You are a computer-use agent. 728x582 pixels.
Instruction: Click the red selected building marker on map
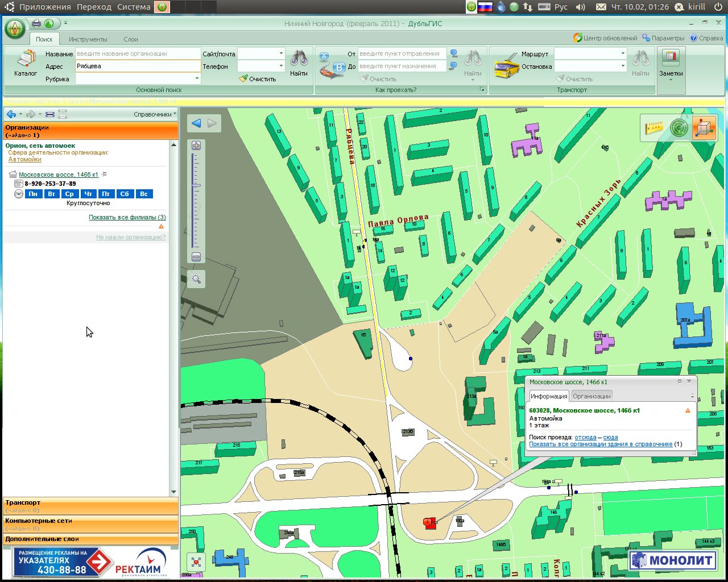click(429, 523)
